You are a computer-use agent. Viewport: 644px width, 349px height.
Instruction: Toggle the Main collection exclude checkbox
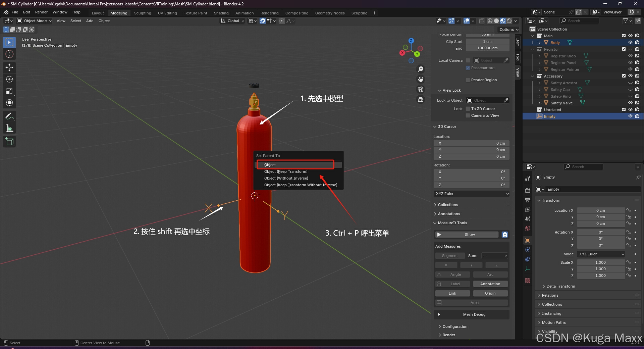point(624,36)
